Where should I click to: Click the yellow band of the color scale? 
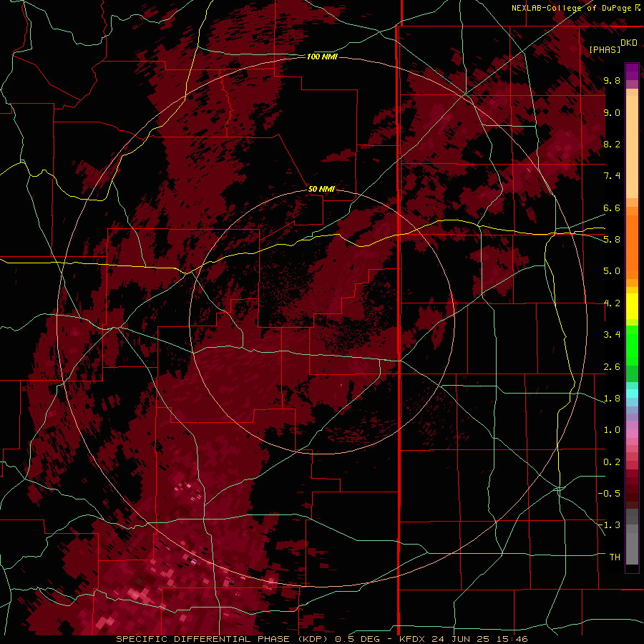(632, 306)
